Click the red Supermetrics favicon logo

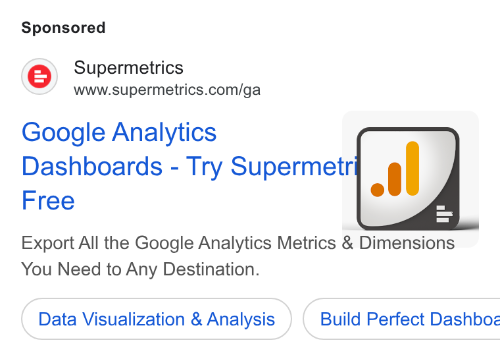39,76
